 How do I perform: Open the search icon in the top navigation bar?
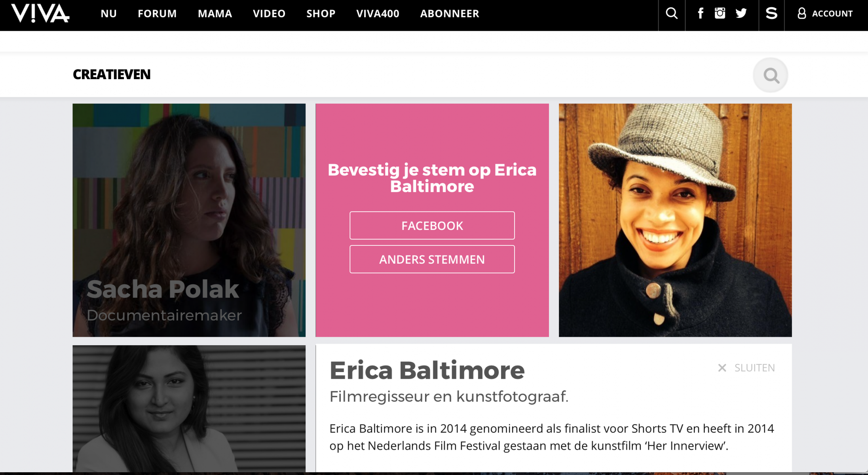click(x=671, y=13)
